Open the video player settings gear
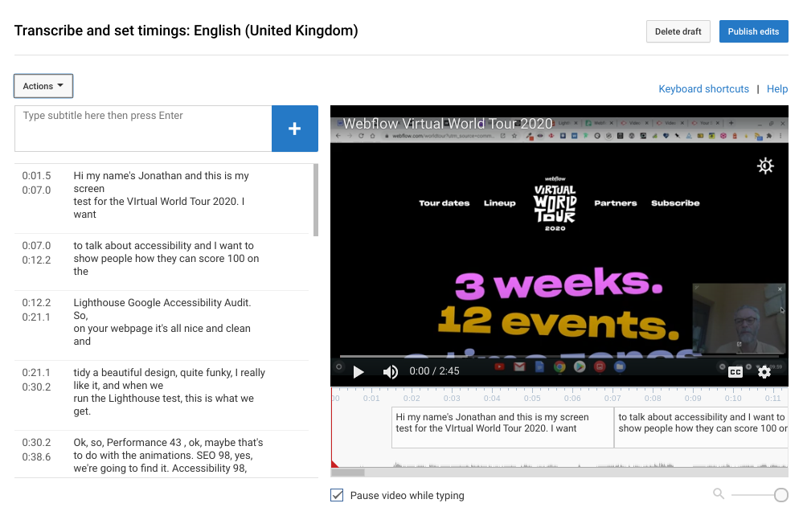 [x=764, y=372]
